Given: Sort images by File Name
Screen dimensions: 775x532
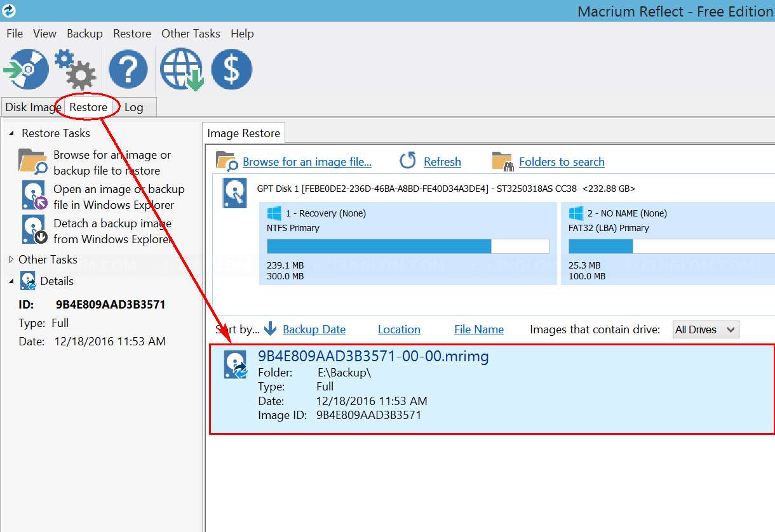Looking at the screenshot, I should 479,329.
